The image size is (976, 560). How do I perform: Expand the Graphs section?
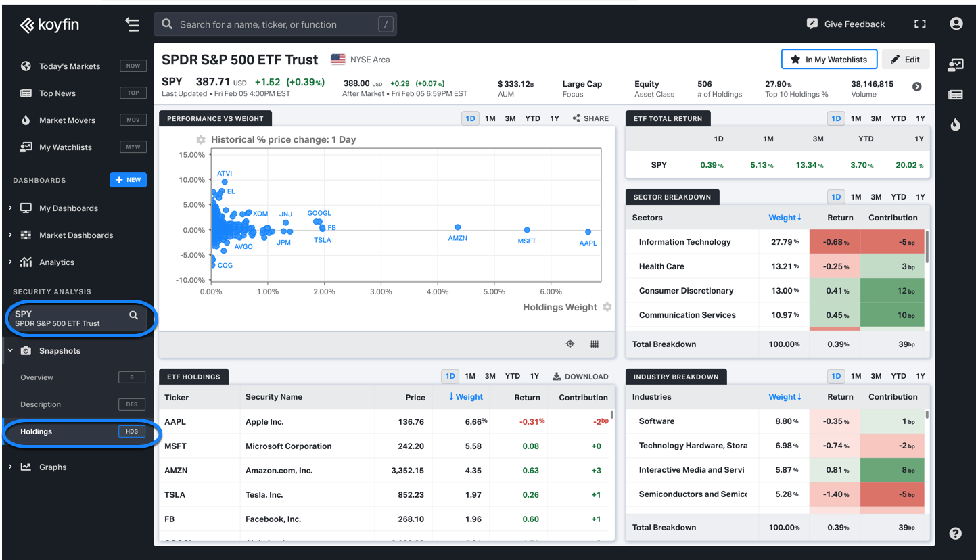tap(9, 467)
